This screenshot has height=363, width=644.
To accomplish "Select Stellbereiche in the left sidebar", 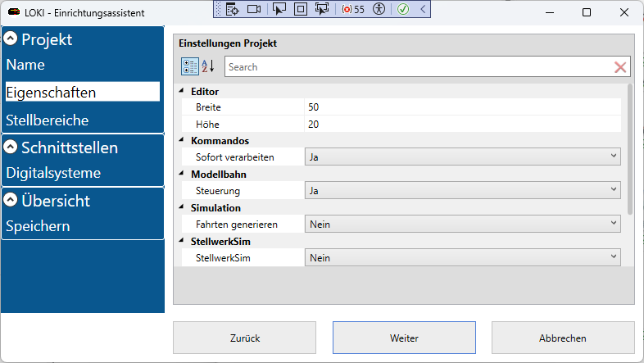I will pyautogui.click(x=48, y=120).
